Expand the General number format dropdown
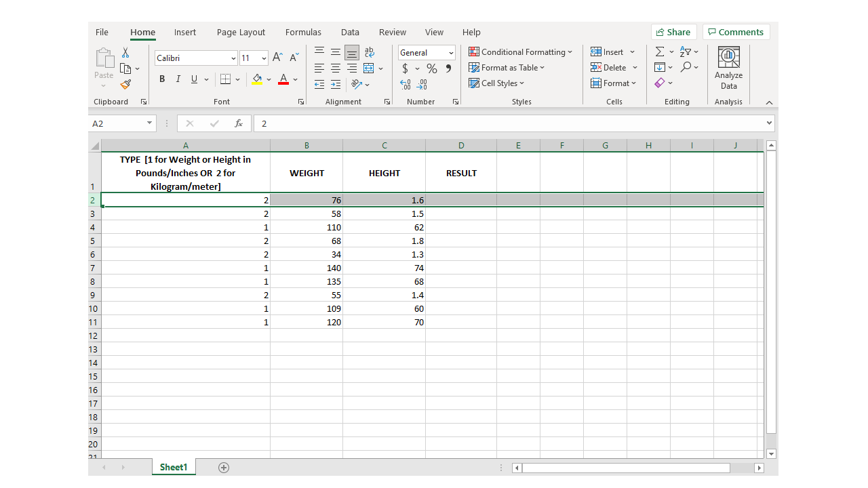The image size is (868, 488). pyautogui.click(x=451, y=53)
